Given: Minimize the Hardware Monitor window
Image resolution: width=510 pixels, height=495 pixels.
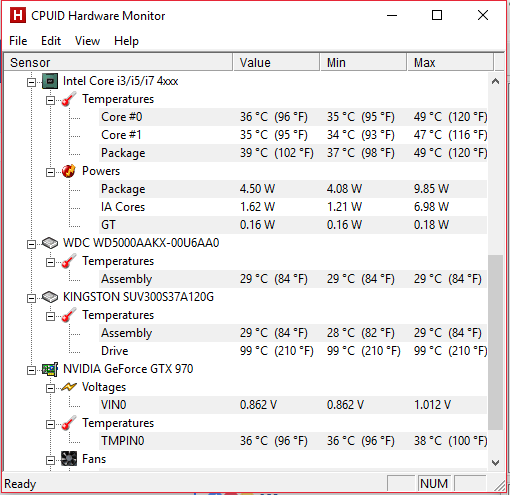Looking at the screenshot, I should pyautogui.click(x=392, y=15).
